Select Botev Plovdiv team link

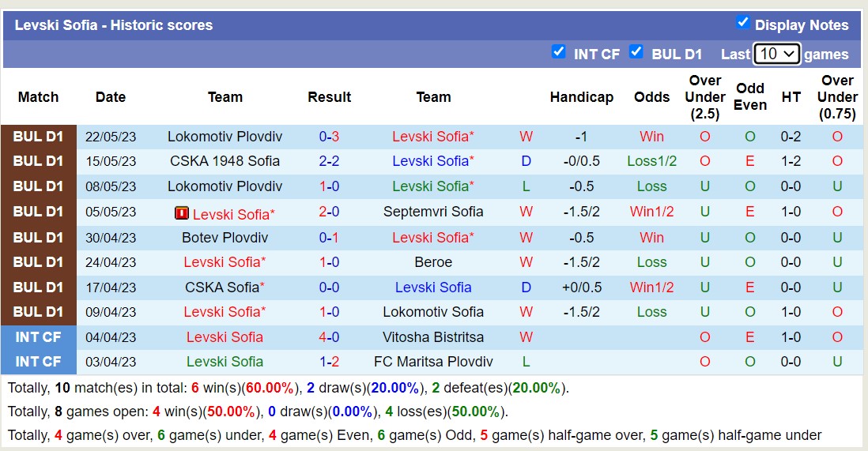click(x=225, y=237)
